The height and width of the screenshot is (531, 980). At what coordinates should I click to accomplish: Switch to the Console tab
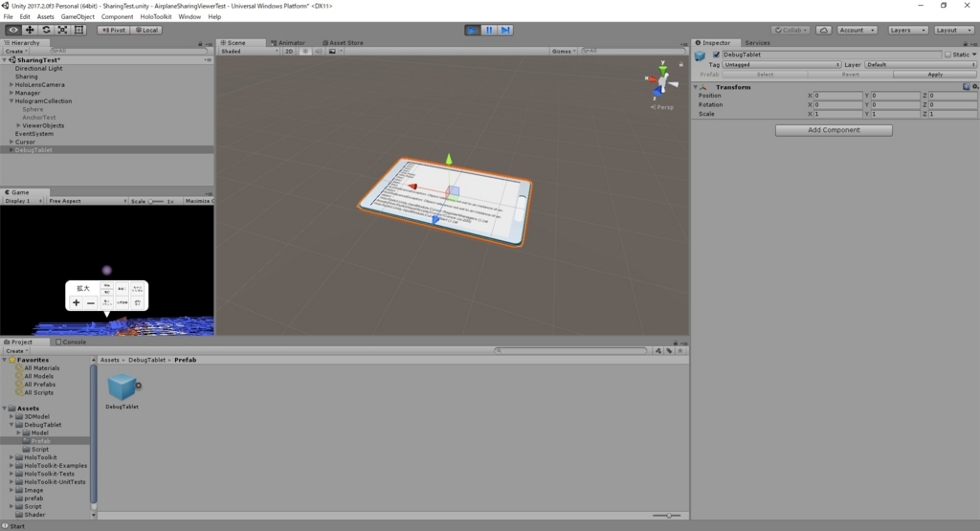click(x=71, y=343)
